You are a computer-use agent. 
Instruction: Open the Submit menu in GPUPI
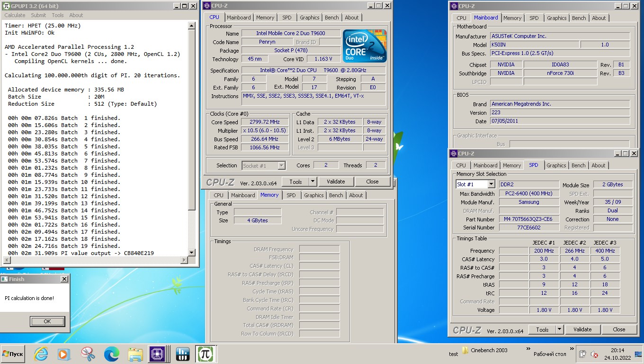click(38, 15)
